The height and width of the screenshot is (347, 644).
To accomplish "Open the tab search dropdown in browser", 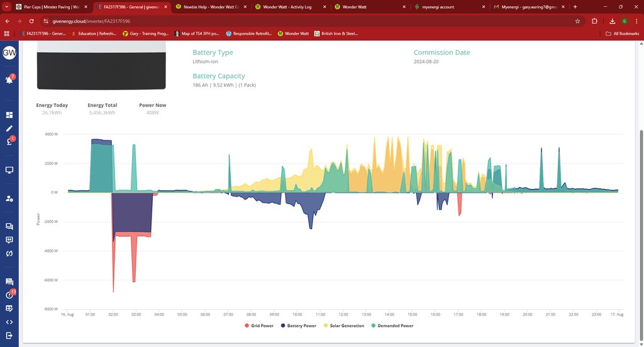I will pos(7,7).
